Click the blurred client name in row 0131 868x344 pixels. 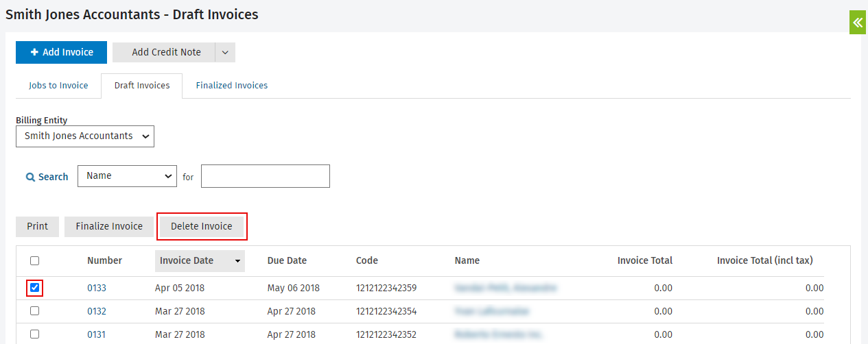[x=499, y=334]
